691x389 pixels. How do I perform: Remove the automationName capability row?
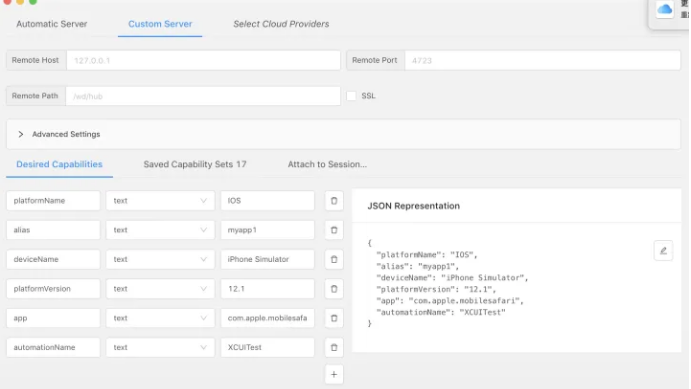tap(334, 348)
